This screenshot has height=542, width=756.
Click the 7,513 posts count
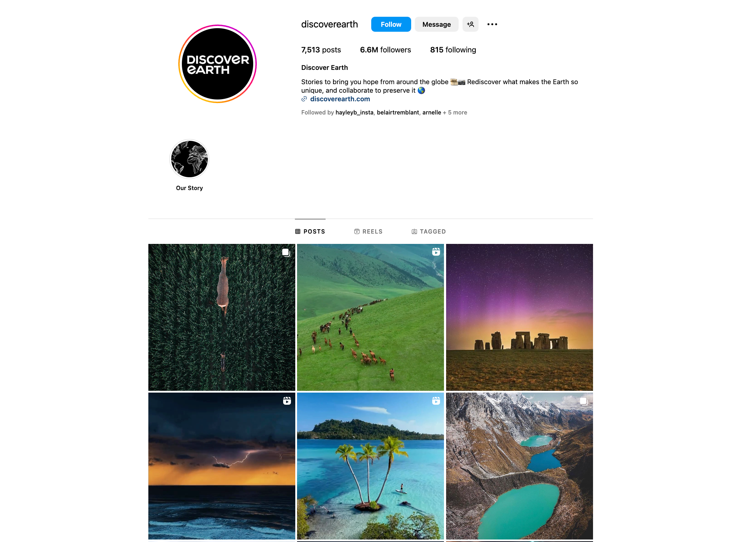pos(320,50)
